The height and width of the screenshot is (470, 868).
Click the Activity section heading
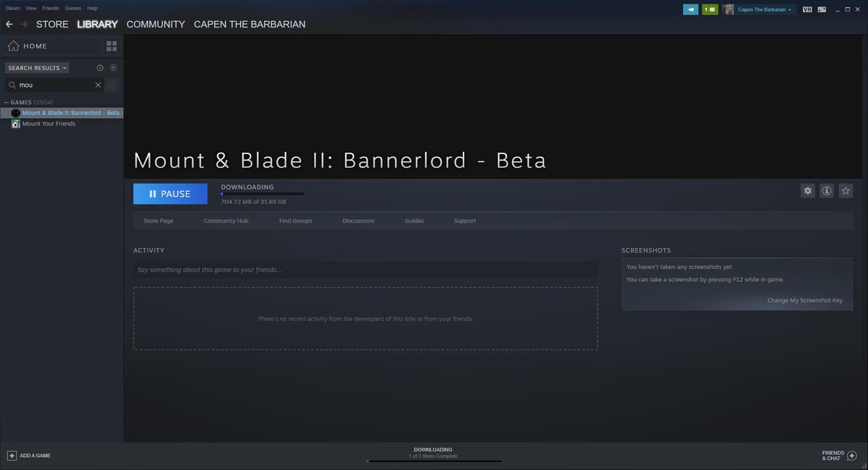(149, 250)
